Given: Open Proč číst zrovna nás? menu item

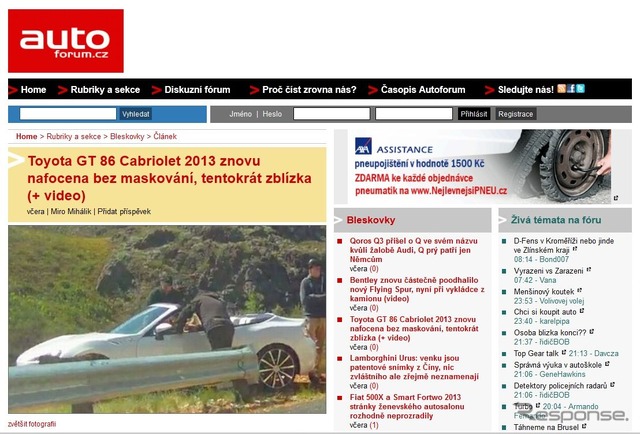Looking at the screenshot, I should point(309,89).
